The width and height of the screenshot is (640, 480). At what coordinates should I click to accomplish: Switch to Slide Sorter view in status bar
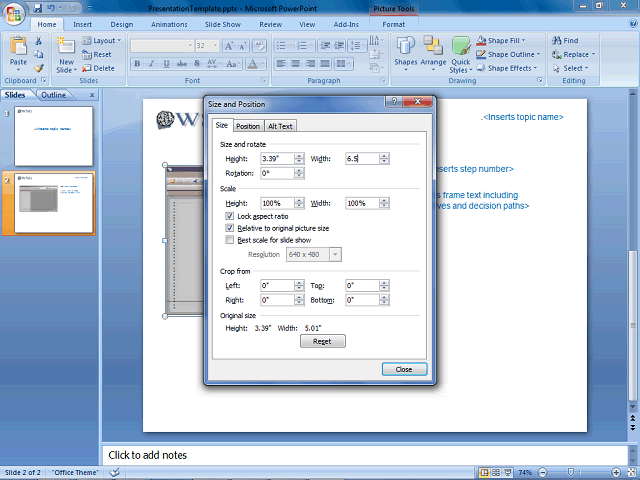(496, 473)
